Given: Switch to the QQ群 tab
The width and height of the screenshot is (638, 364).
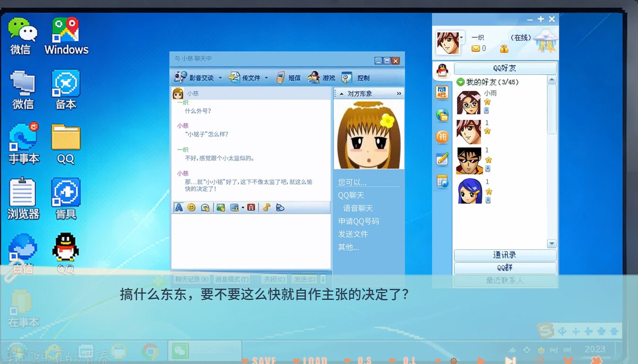Looking at the screenshot, I should (505, 268).
